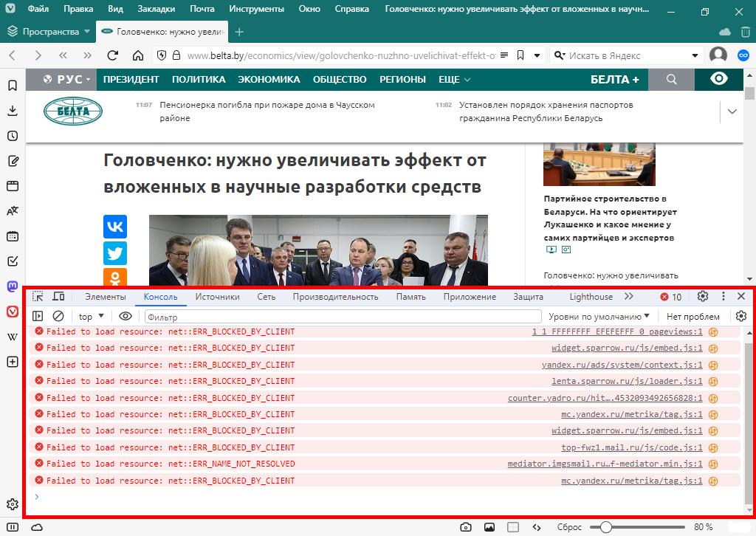Viewport: 756px width, 536px height.
Task: Toggle the device toolbar in DevTools
Action: tap(58, 297)
